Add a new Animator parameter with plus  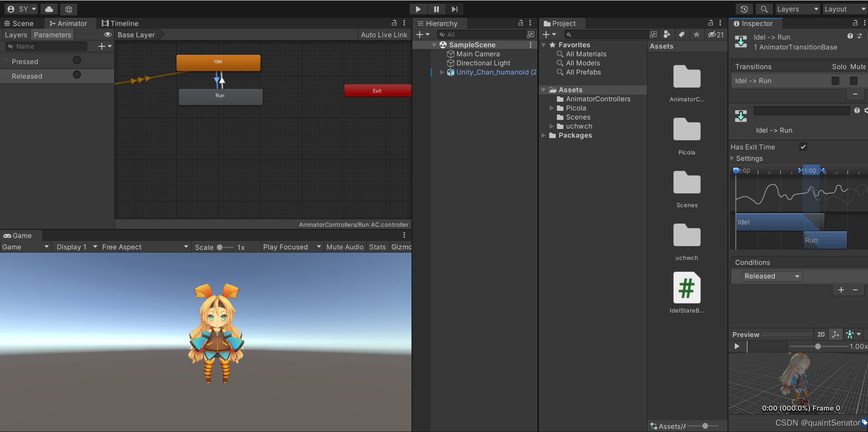pyautogui.click(x=105, y=46)
